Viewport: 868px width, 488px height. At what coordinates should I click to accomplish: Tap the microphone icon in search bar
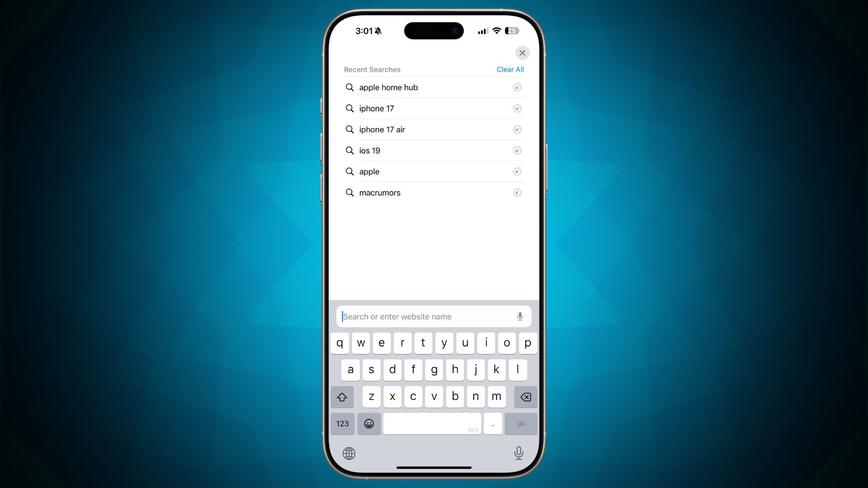pos(519,316)
